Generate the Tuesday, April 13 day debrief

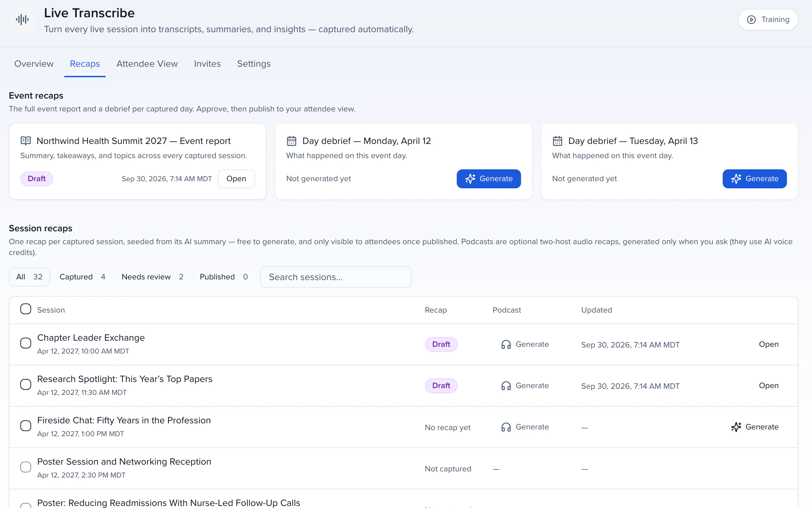(x=754, y=179)
